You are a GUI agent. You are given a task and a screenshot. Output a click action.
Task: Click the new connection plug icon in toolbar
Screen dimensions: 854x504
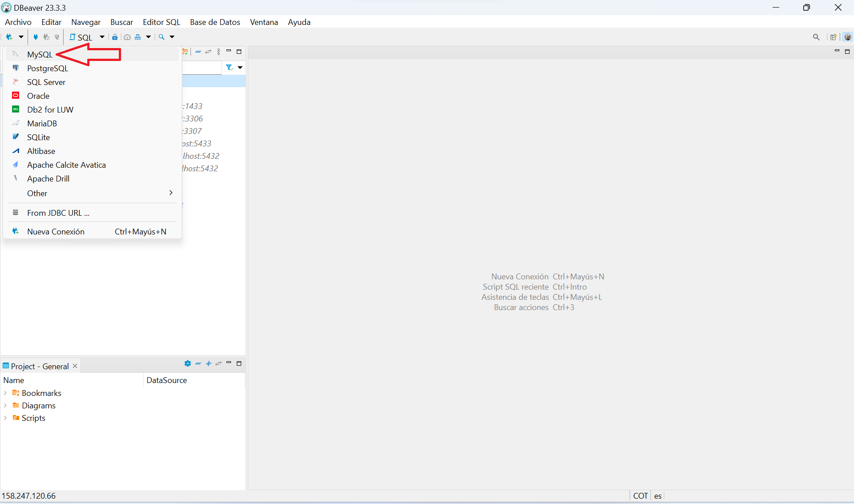click(9, 37)
